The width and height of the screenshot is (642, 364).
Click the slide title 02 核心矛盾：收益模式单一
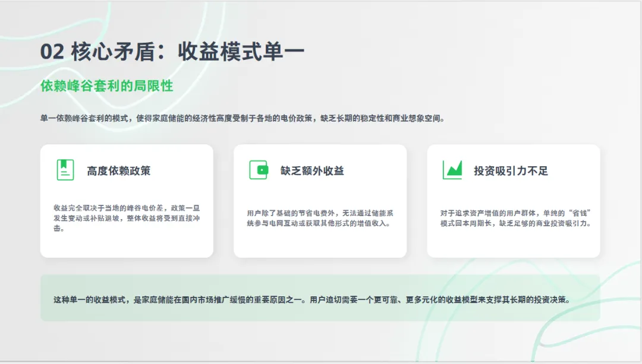click(171, 51)
